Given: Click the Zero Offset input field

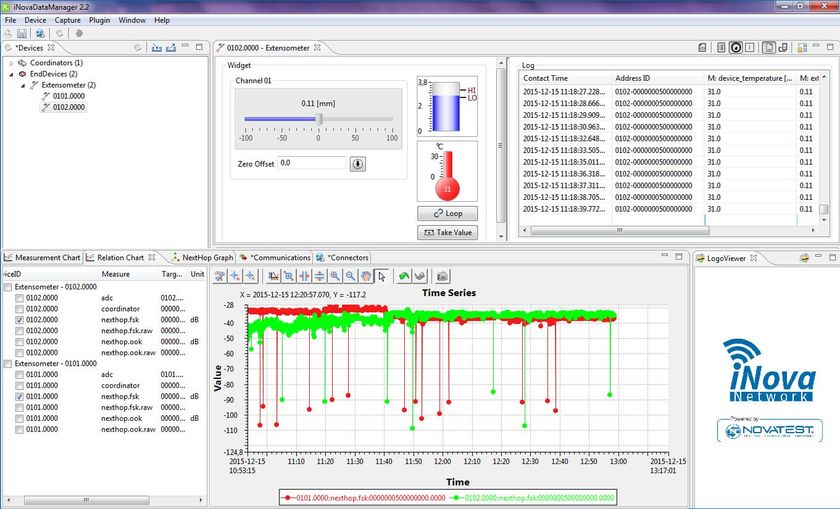Looking at the screenshot, I should tap(312, 163).
